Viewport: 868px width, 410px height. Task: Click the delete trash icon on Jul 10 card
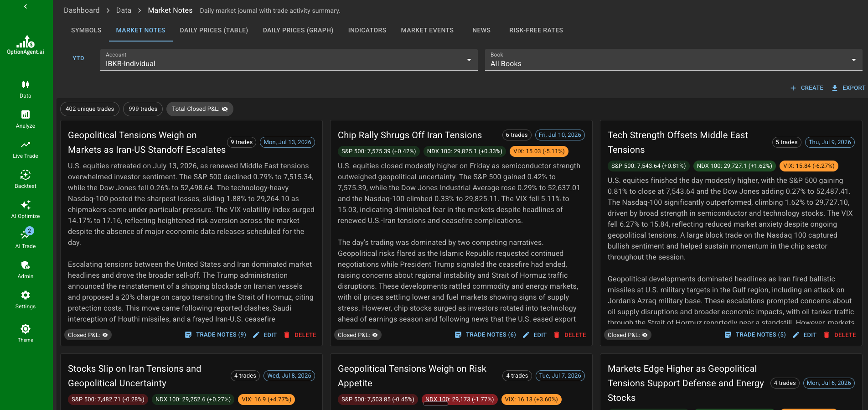click(x=557, y=335)
